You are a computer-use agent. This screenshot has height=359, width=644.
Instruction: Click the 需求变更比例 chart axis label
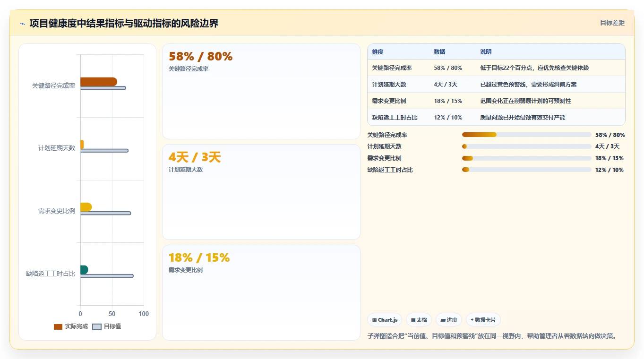[57, 211]
